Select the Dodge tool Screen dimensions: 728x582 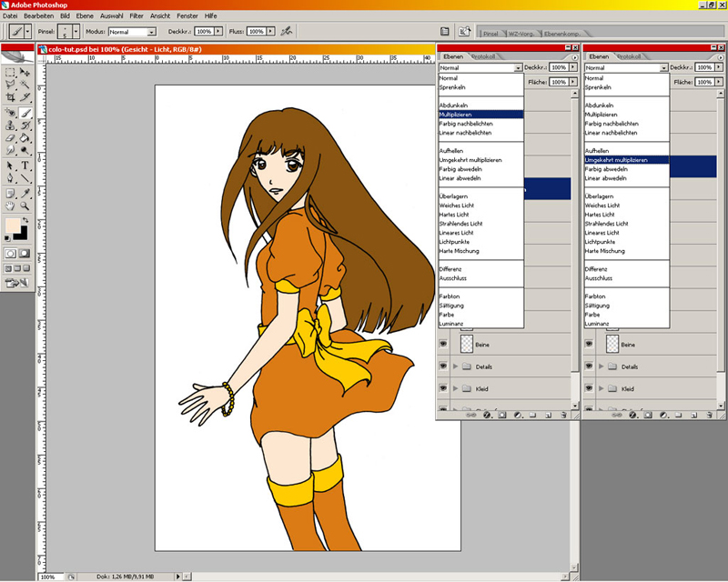[25, 150]
